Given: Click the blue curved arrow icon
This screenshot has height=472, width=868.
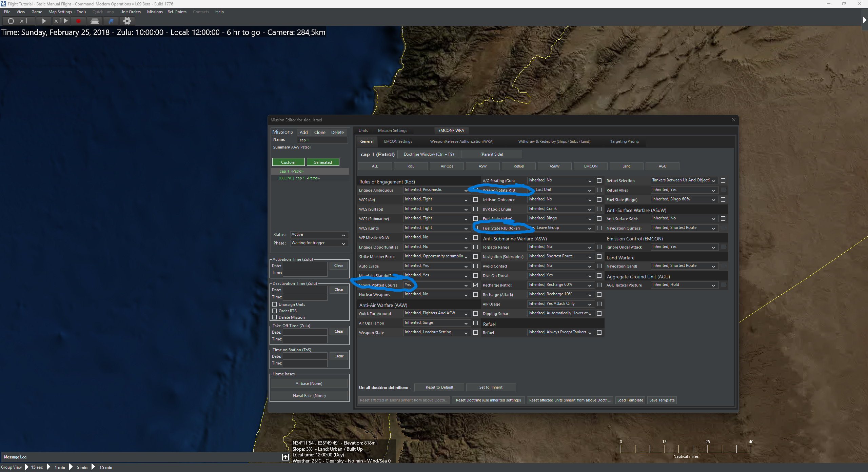Looking at the screenshot, I should [x=111, y=21].
